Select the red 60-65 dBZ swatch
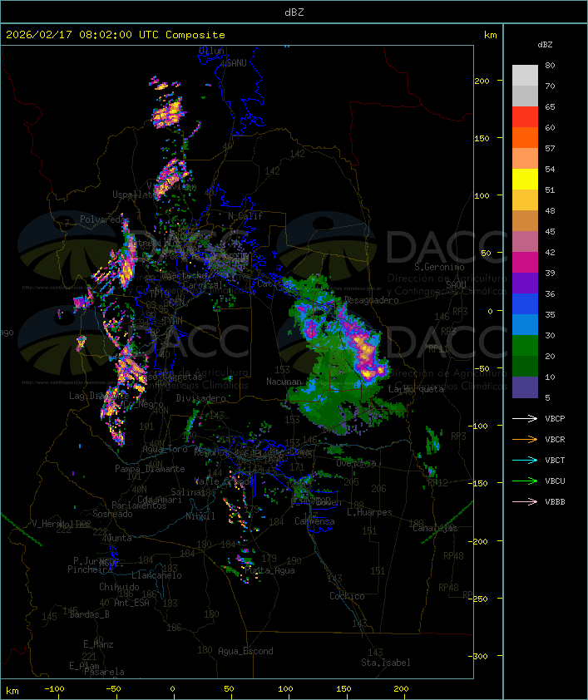588x700 pixels. tap(525, 117)
